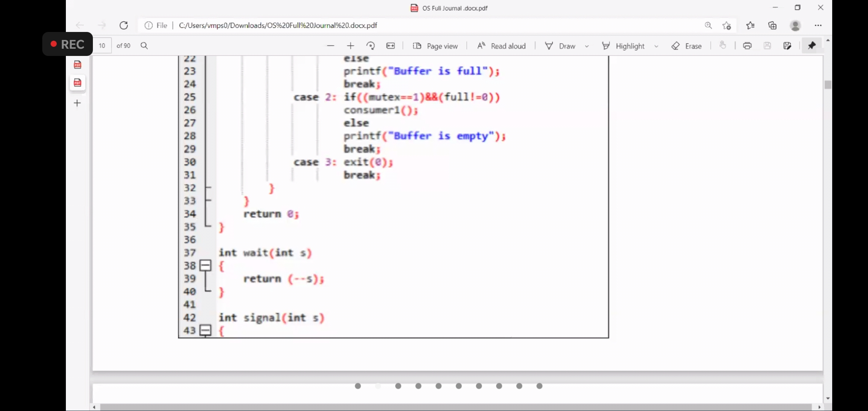
Task: Open Settings and more ellipsis menu
Action: tap(818, 25)
